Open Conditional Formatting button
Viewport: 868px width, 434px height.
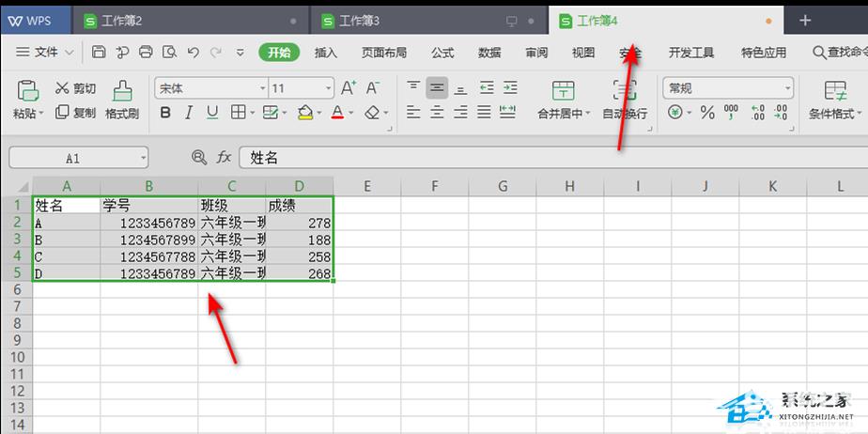click(835, 101)
